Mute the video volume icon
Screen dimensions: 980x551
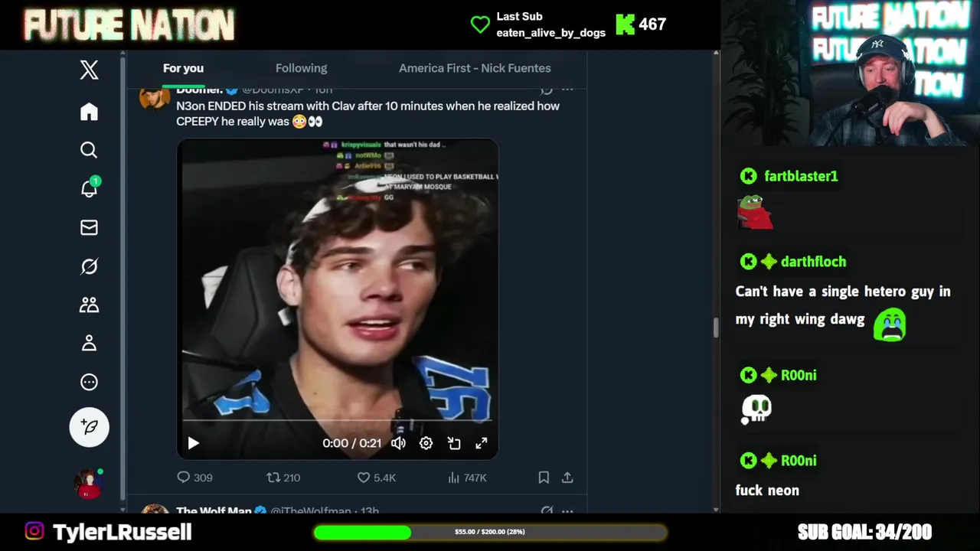click(x=398, y=443)
